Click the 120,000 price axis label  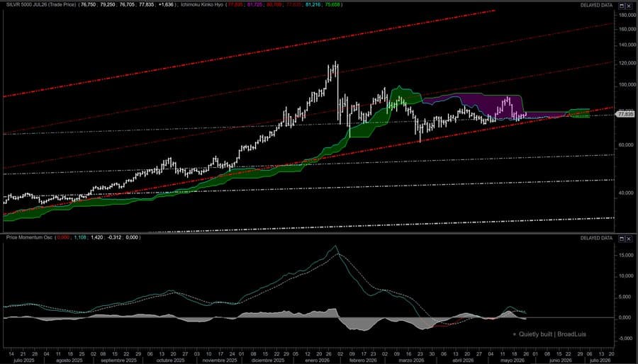point(627,63)
